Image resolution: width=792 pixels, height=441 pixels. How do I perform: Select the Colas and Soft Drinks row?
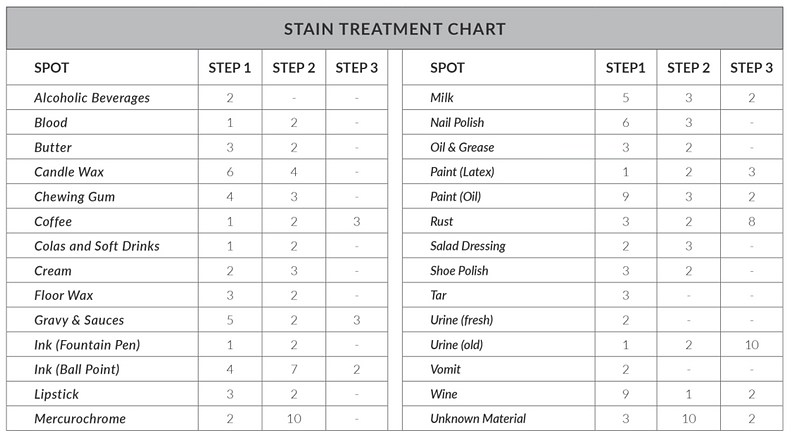[x=197, y=246]
